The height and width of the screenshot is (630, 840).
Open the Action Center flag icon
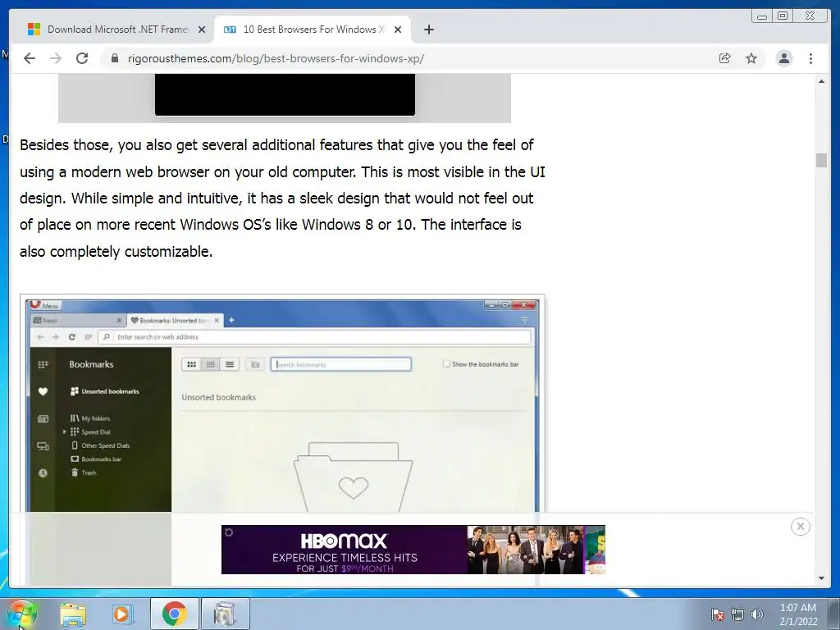click(717, 614)
